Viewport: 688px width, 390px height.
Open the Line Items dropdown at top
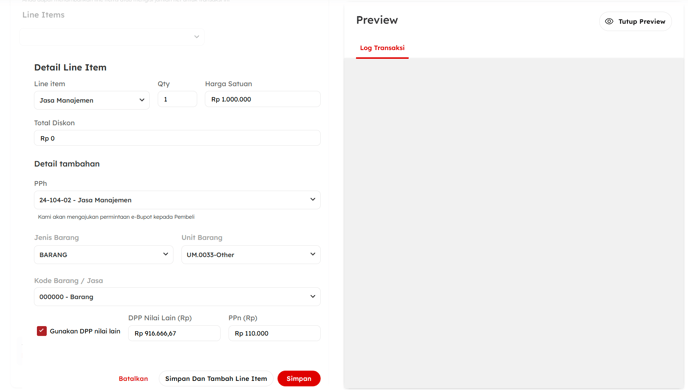pos(112,37)
